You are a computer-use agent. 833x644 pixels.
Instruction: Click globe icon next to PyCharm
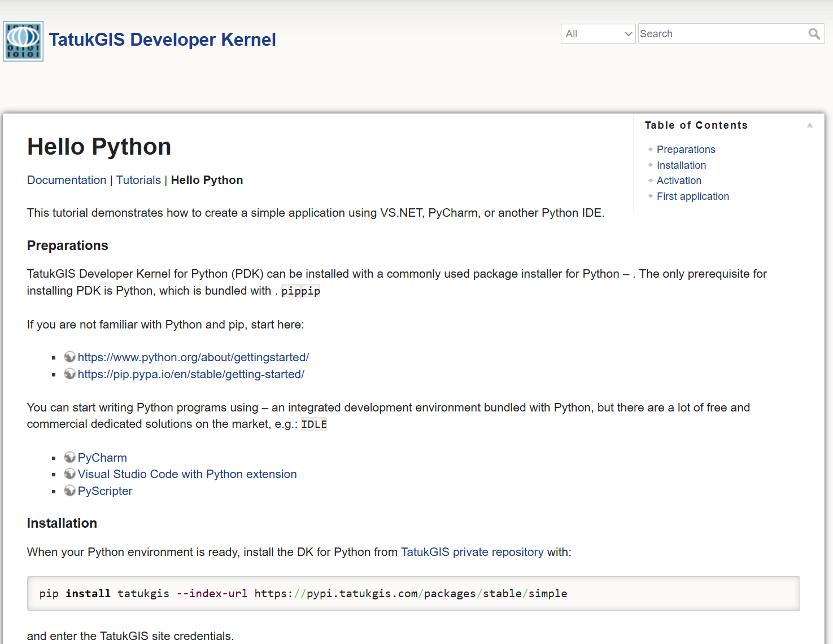tap(70, 457)
